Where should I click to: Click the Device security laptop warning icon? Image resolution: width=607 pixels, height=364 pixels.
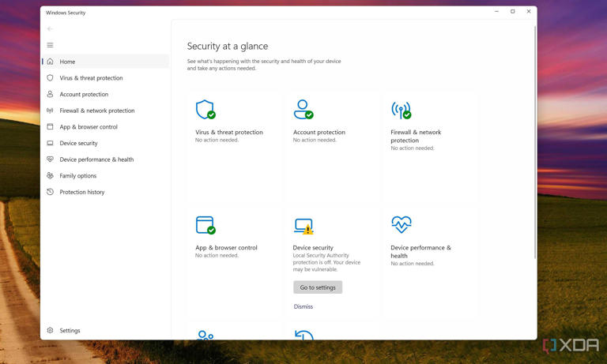click(x=303, y=227)
